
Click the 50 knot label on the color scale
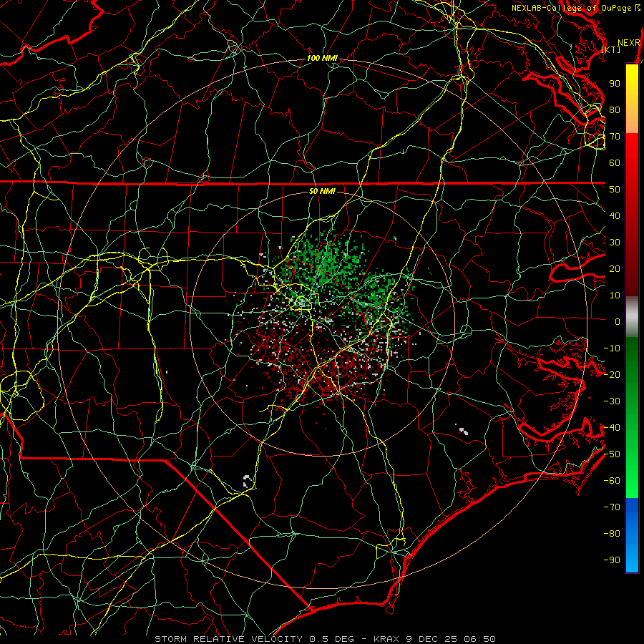(615, 190)
